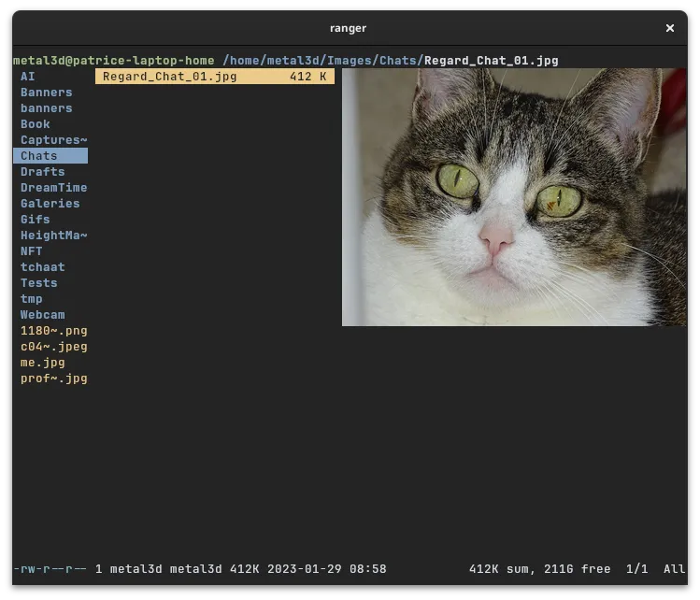Select the AI folder
This screenshot has height=600, width=700.
(x=28, y=77)
